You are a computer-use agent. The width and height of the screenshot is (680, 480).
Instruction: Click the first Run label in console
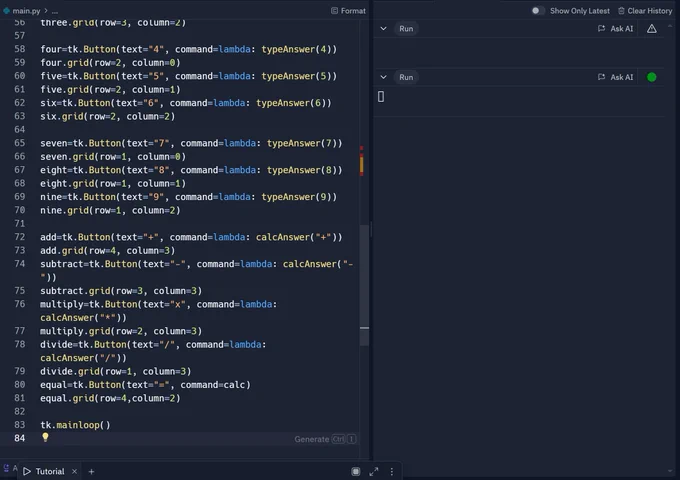[x=406, y=29]
